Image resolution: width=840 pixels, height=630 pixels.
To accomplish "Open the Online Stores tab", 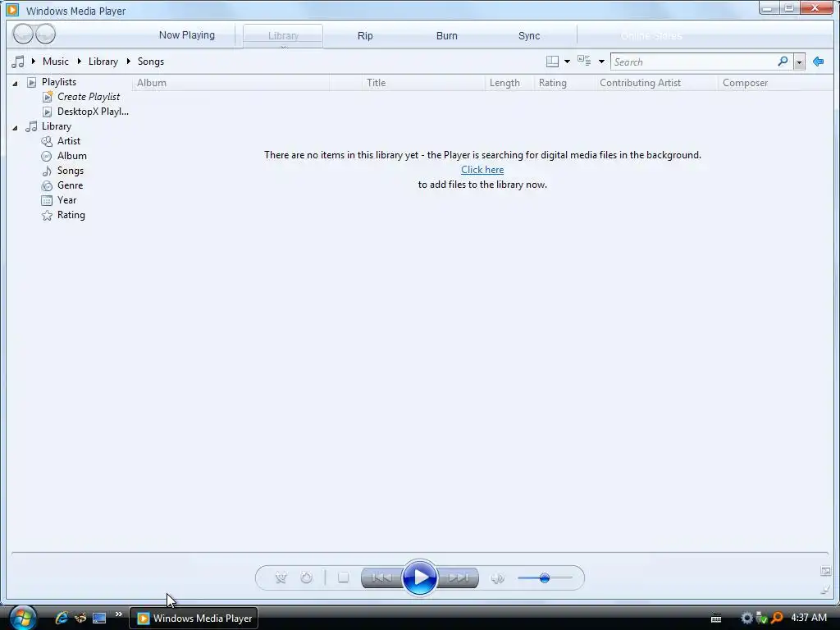I will (651, 36).
